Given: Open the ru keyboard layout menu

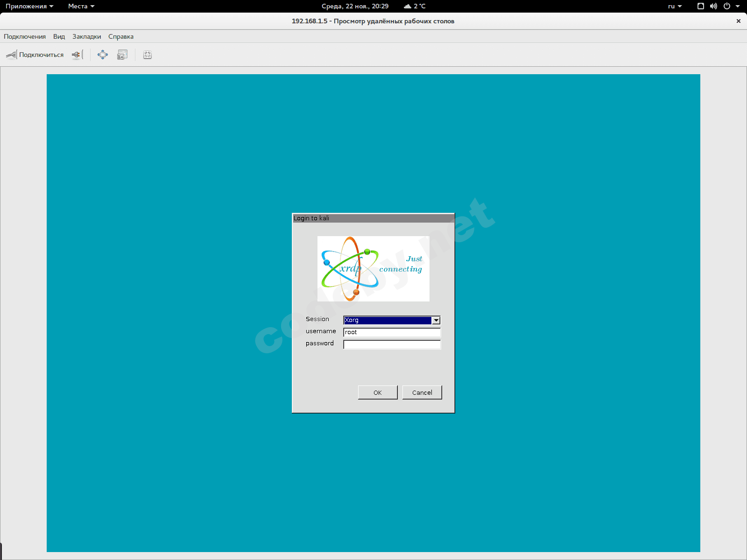Looking at the screenshot, I should coord(675,6).
